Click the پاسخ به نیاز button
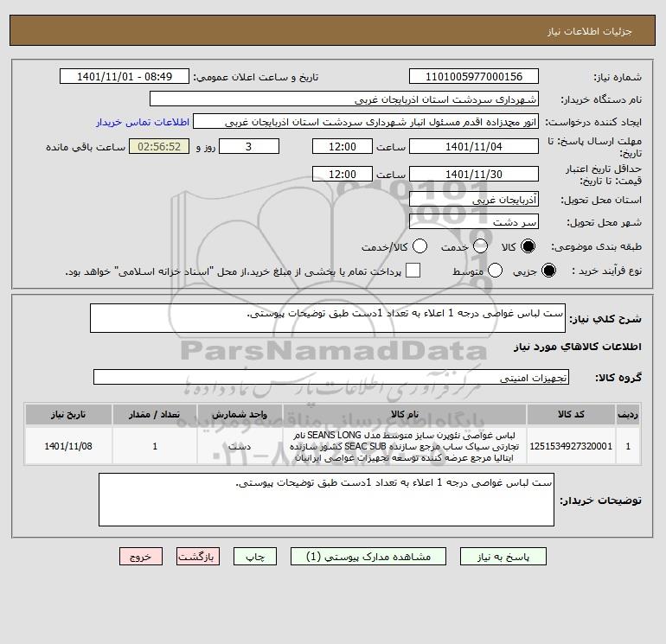 tap(503, 557)
